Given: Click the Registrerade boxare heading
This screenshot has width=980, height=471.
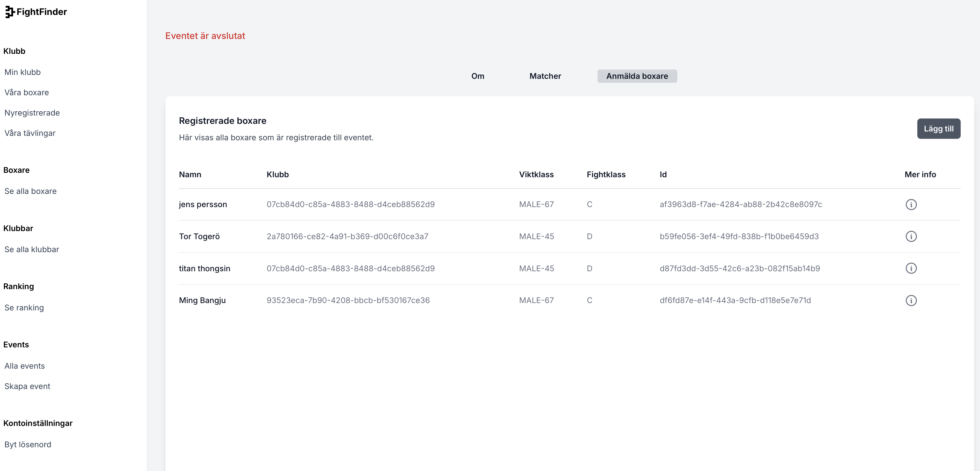Looking at the screenshot, I should [x=223, y=121].
